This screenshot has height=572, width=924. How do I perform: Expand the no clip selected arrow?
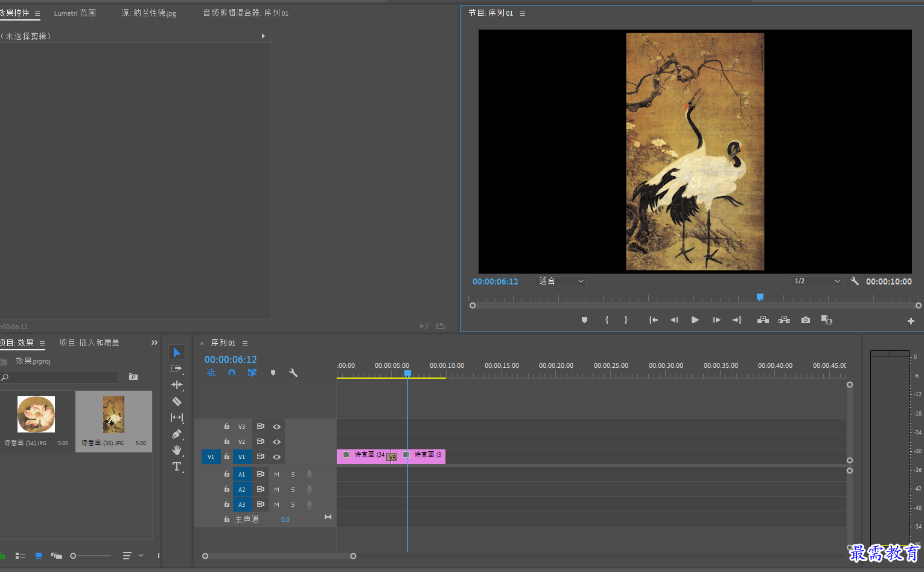tap(263, 36)
